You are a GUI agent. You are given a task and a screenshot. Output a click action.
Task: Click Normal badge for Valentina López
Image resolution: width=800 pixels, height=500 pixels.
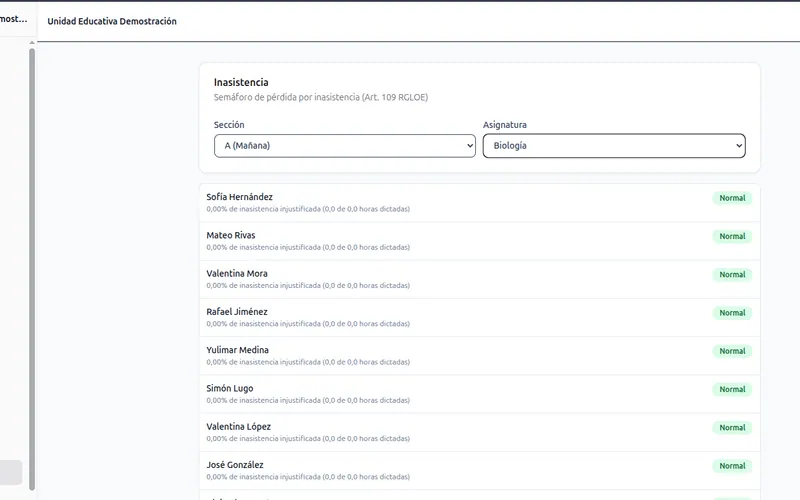point(732,428)
